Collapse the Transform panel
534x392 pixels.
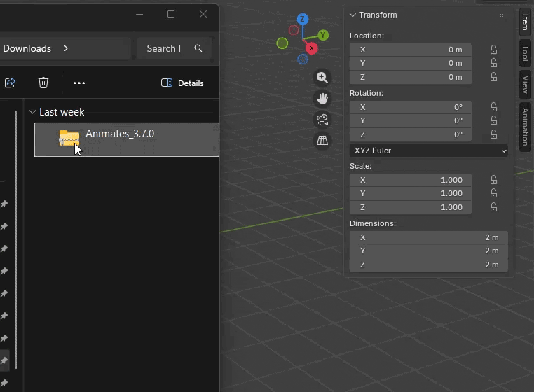tap(353, 15)
